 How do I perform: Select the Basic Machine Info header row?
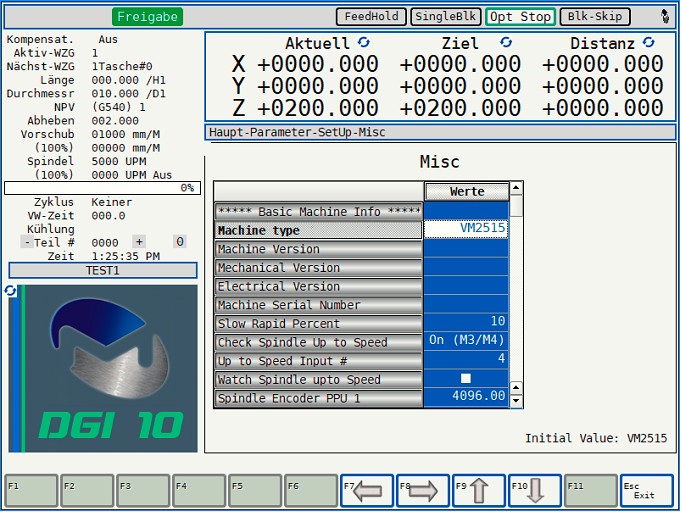(318, 211)
